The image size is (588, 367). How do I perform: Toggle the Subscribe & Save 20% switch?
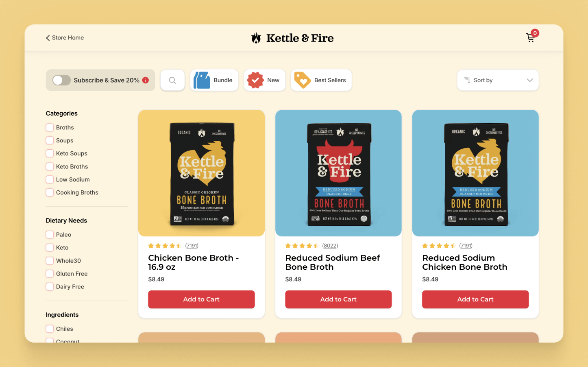point(61,80)
